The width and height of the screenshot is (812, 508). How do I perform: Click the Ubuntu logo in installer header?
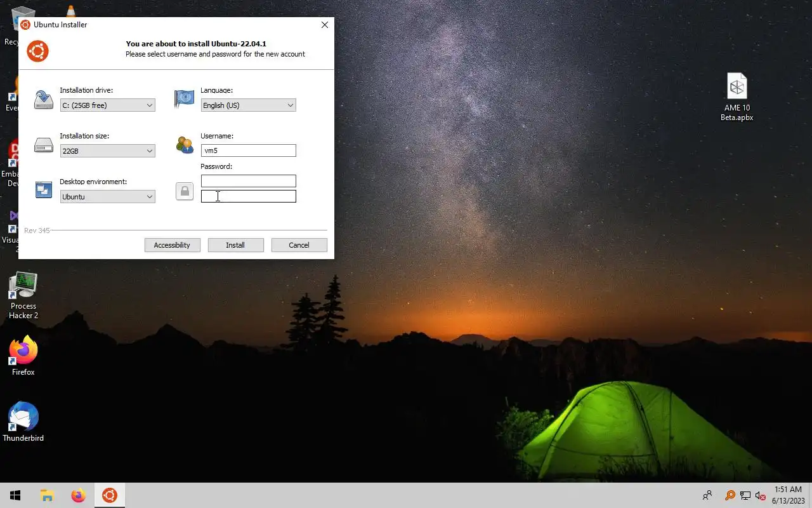point(37,51)
